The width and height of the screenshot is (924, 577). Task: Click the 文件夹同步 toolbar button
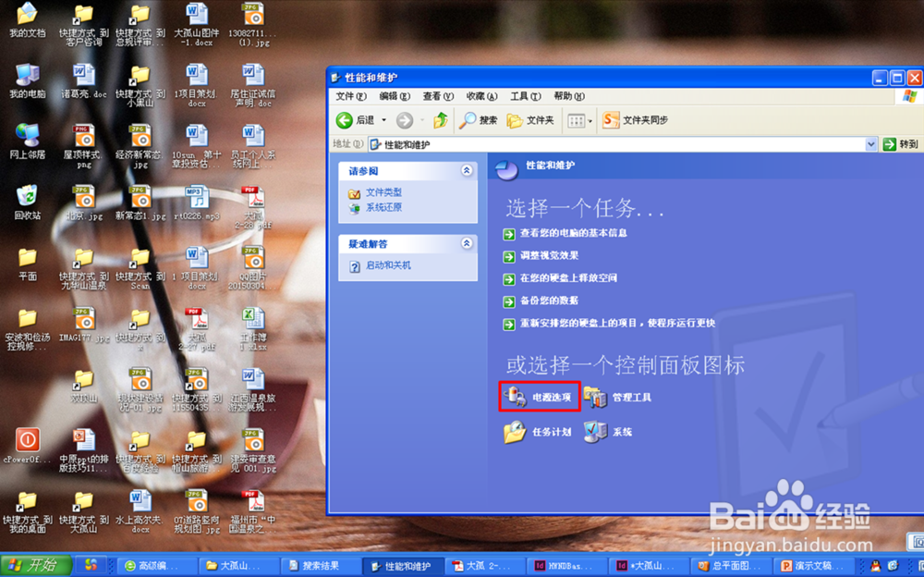coord(636,120)
